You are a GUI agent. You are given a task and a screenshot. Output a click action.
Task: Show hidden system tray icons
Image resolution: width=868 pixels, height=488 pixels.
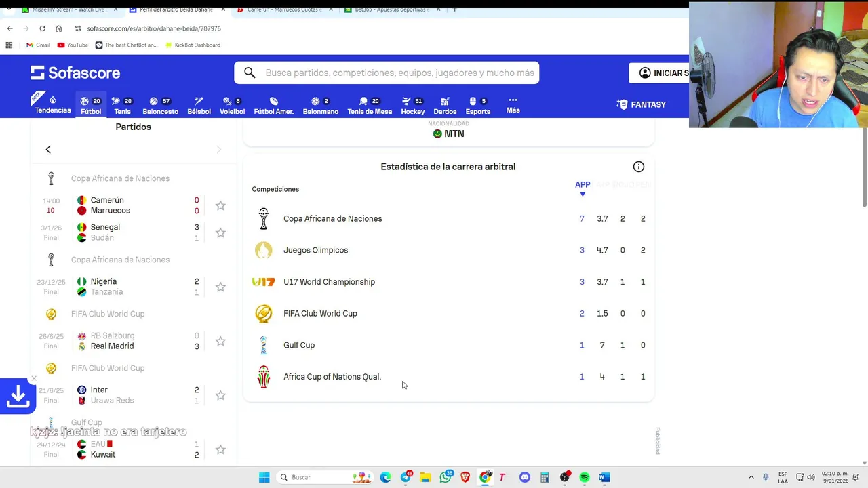coord(751,477)
